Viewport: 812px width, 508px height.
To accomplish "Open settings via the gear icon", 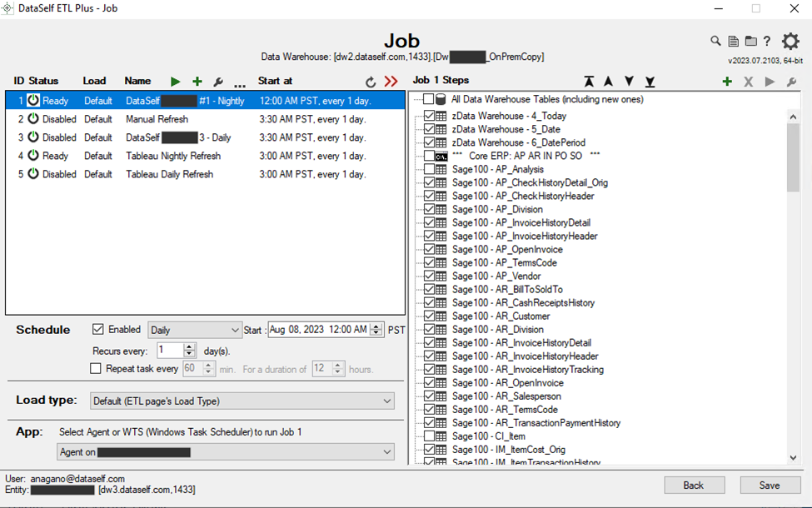I will pyautogui.click(x=790, y=42).
